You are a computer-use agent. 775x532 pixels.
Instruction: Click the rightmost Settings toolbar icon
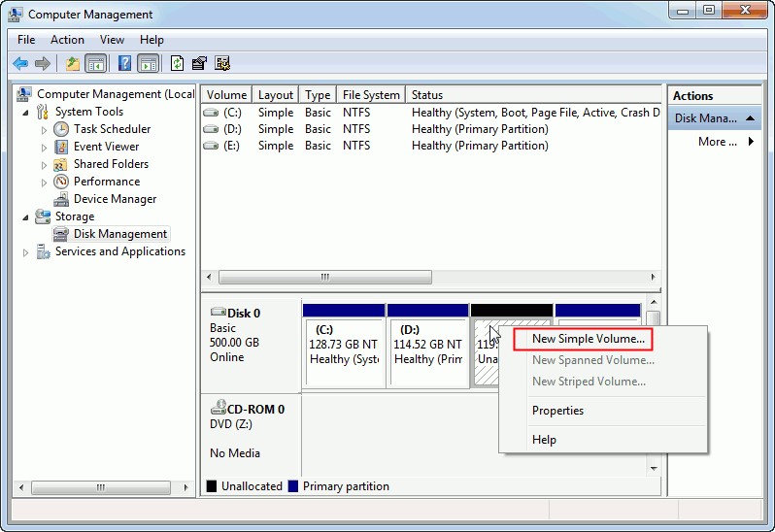point(222,64)
